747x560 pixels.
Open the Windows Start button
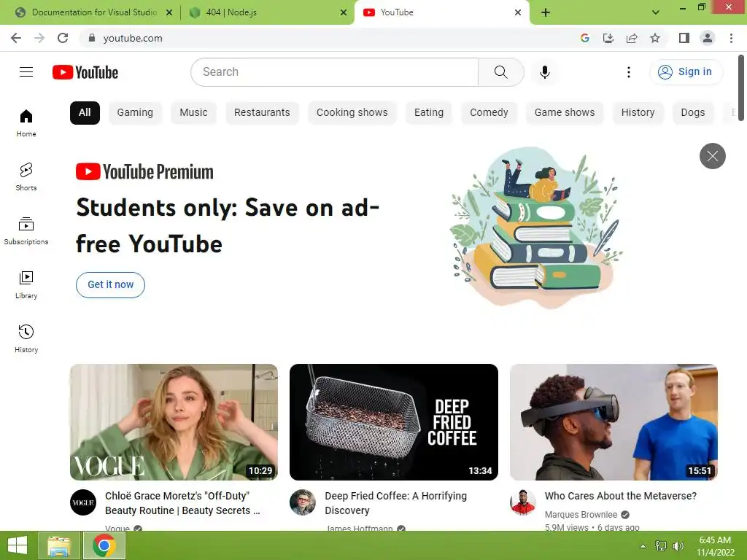(x=18, y=545)
